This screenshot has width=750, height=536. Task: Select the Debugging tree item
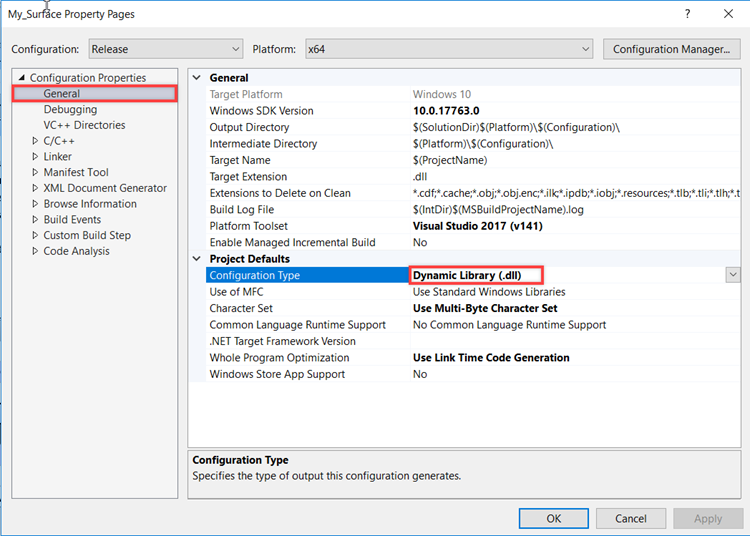[x=70, y=110]
